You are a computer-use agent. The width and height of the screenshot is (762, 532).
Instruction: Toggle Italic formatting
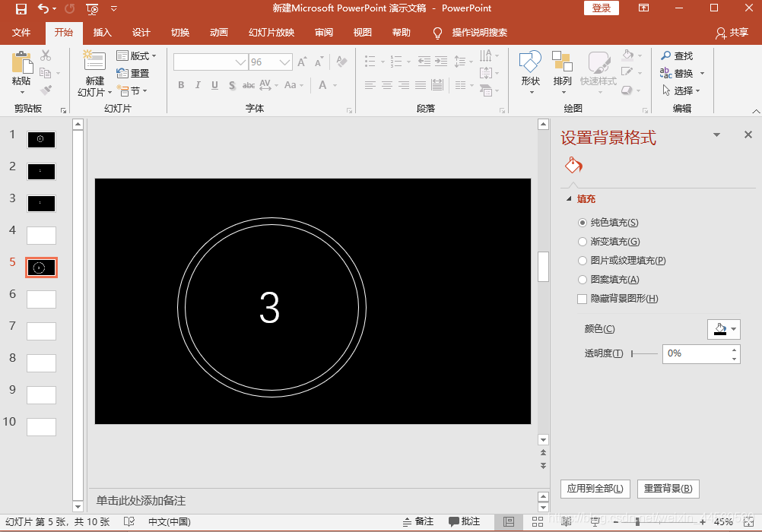198,85
